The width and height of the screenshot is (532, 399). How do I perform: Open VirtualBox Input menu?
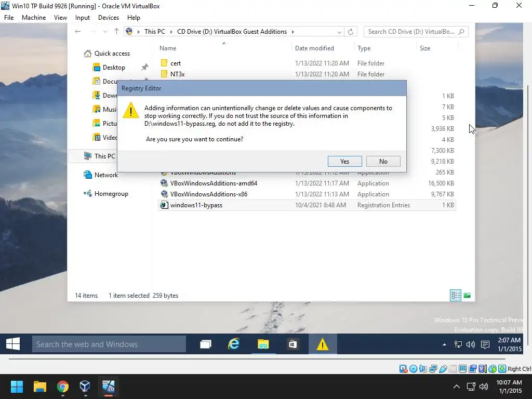[x=83, y=18]
